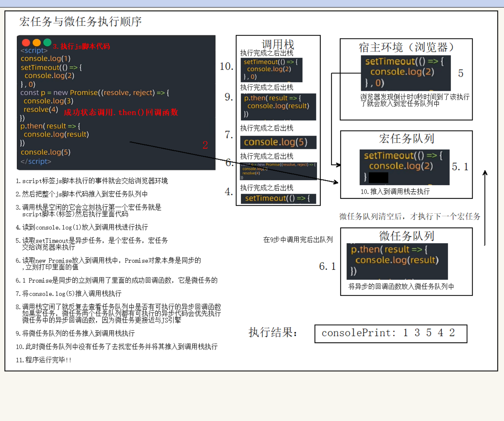Click the bottom setTimeout(() => { snippet in call stack

click(x=278, y=199)
